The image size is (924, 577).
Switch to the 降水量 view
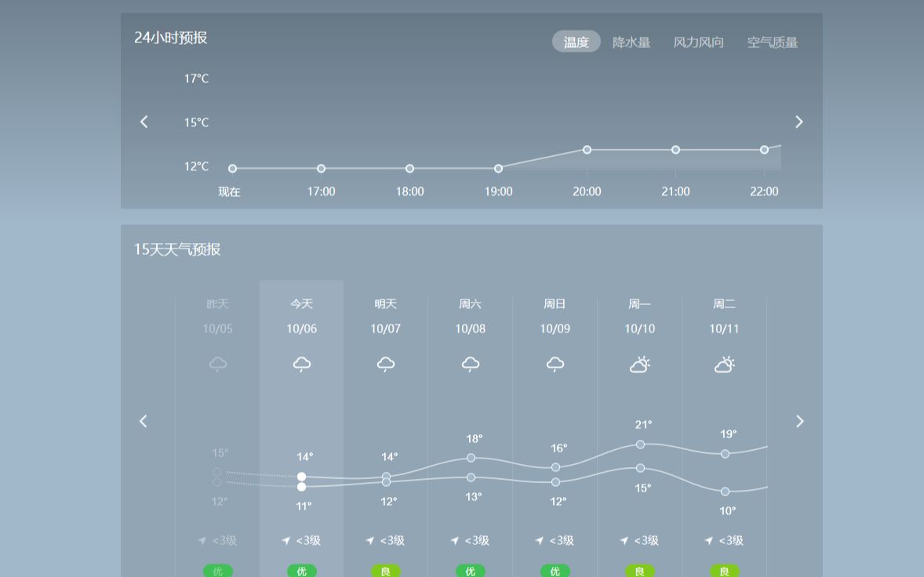point(632,42)
